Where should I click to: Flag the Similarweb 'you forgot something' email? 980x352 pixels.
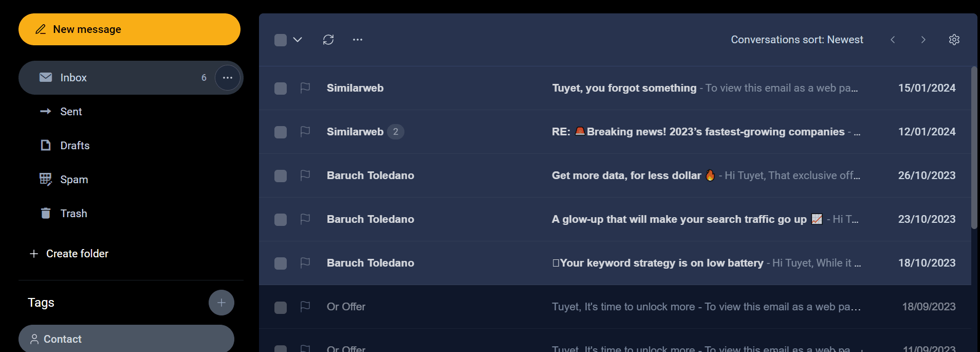tap(305, 88)
